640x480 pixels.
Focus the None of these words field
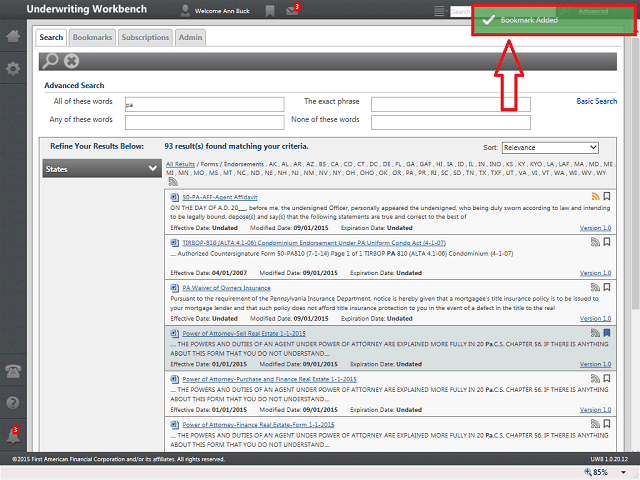pos(451,122)
